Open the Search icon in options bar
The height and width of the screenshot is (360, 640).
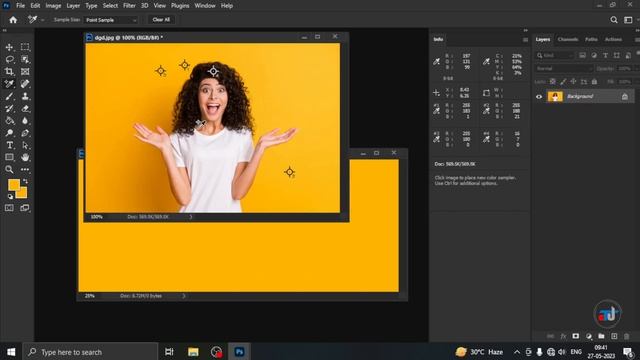coord(613,20)
